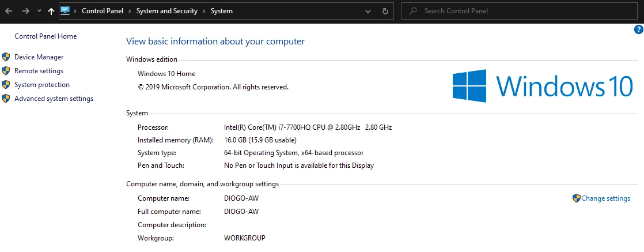This screenshot has width=644, height=252.
Task: Click the Windows 10 logo
Action: click(x=543, y=85)
